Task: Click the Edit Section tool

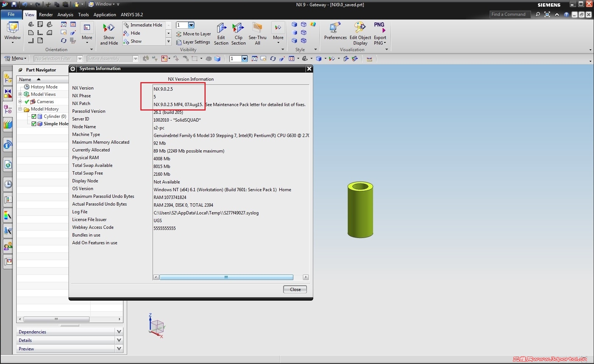Action: point(221,34)
